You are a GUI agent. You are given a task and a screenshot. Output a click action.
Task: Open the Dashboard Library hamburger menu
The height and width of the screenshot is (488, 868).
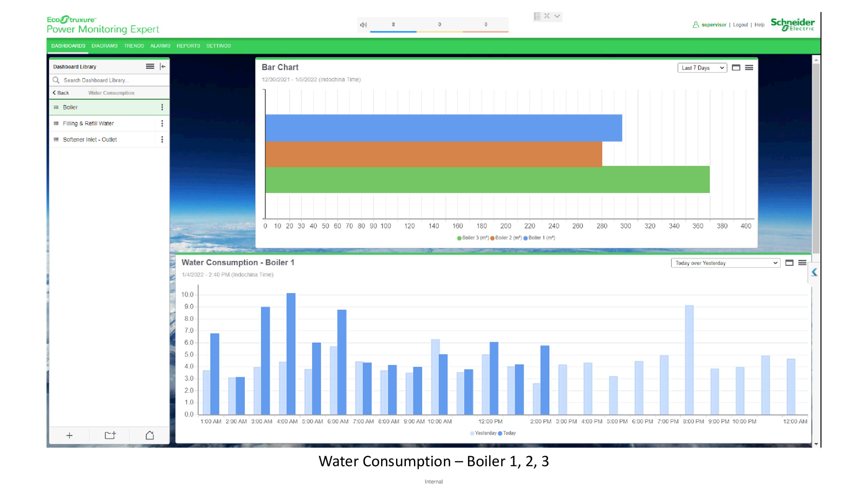pyautogui.click(x=150, y=66)
